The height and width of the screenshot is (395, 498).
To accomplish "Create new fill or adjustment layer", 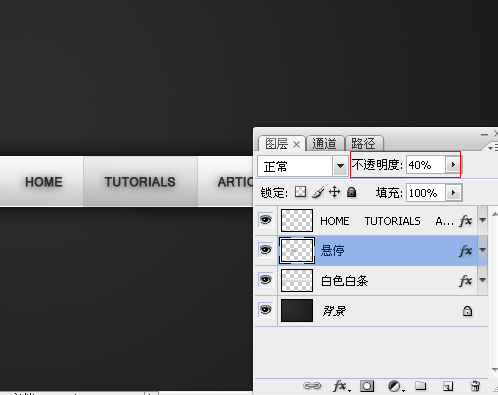I will pyautogui.click(x=395, y=386).
